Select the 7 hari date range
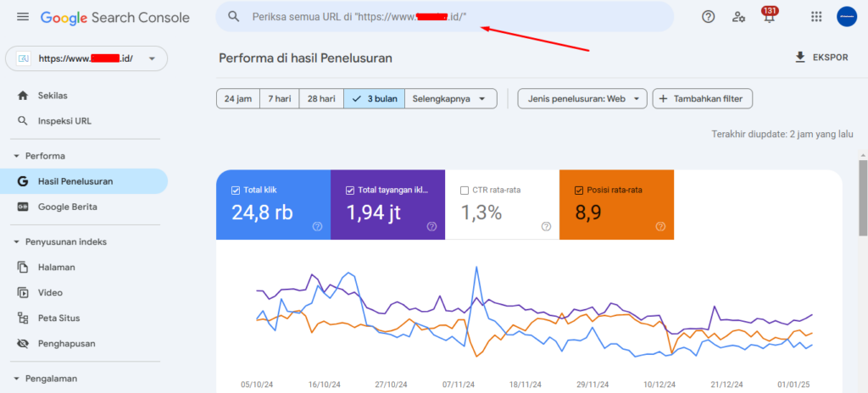The width and height of the screenshot is (868, 393). point(280,99)
